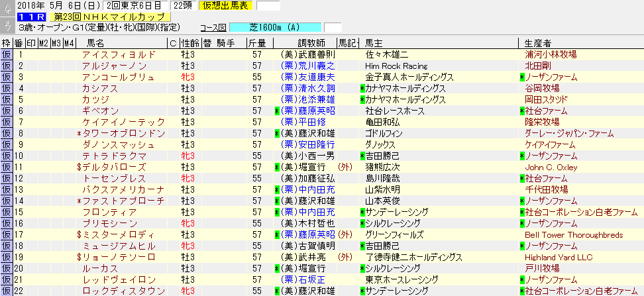The width and height of the screenshot is (644, 296).
Task: Select horse カツジ
Action: coord(95,99)
